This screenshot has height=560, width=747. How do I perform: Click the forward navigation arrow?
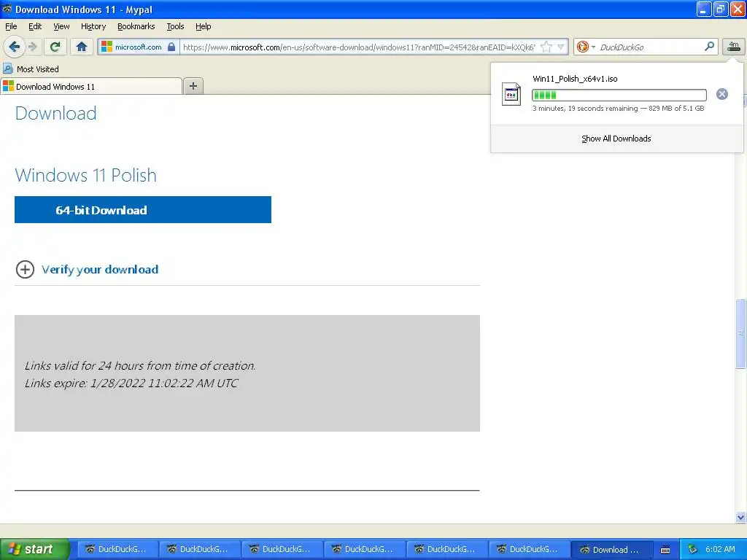tap(33, 47)
